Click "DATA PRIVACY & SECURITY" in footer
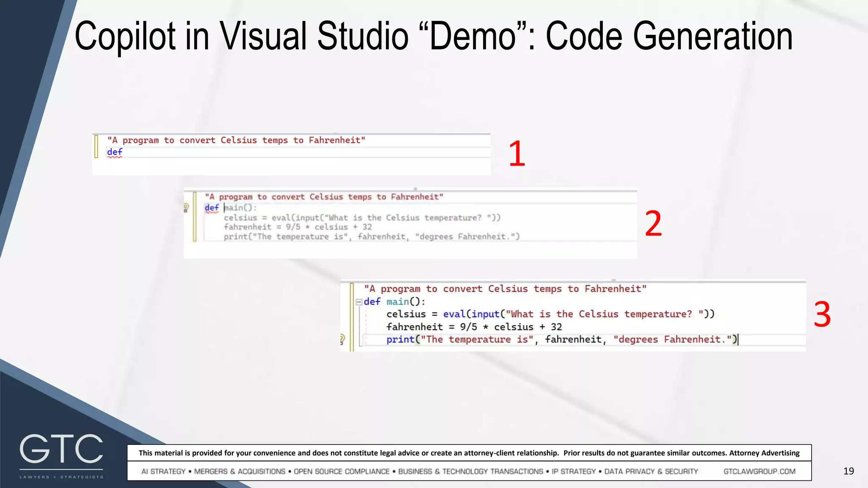 point(651,471)
